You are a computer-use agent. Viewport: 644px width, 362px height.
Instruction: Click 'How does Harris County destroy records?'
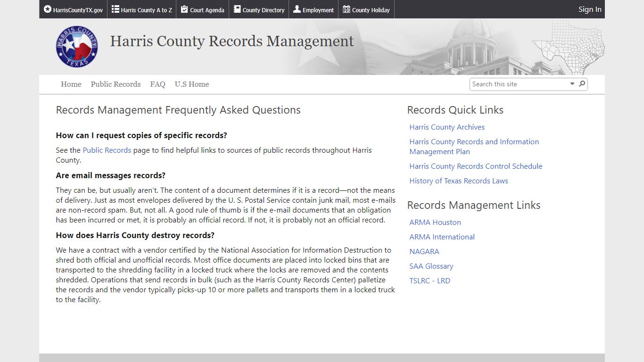[135, 235]
